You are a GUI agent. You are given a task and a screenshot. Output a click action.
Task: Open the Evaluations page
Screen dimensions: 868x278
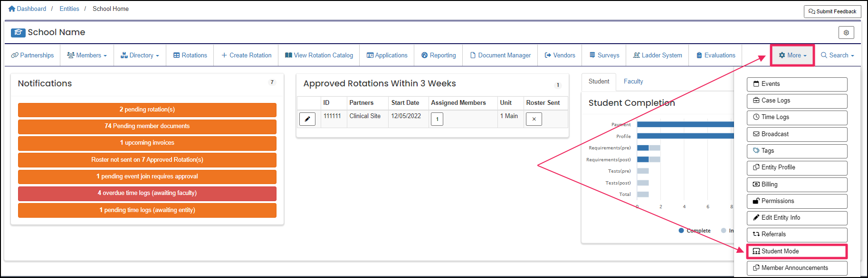point(715,55)
